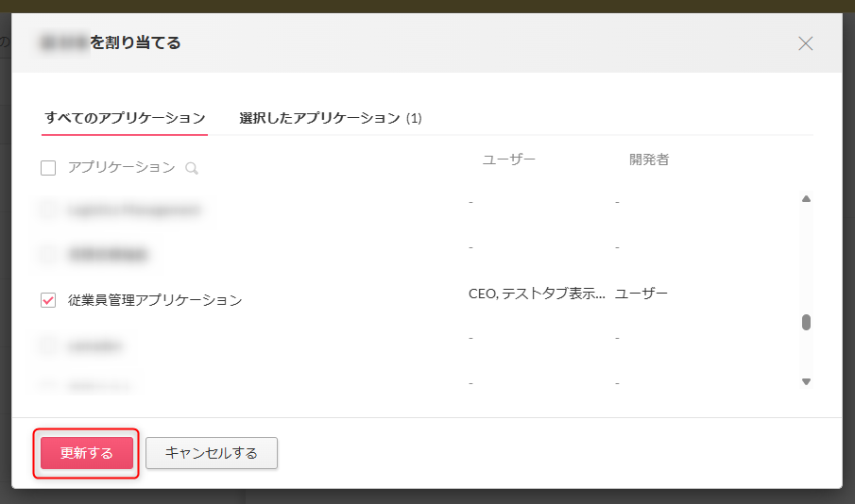
Task: Check the box directly above 従業員管理アプリケーション
Action: tap(48, 254)
